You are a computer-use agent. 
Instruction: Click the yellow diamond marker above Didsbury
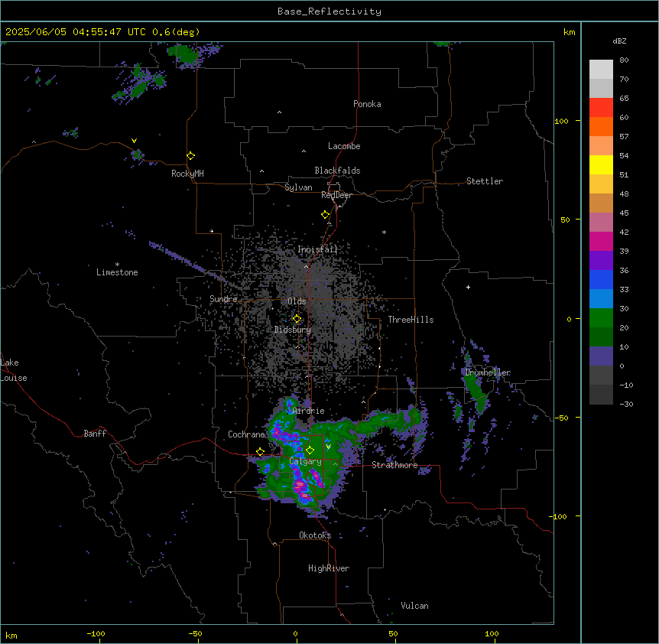click(297, 319)
